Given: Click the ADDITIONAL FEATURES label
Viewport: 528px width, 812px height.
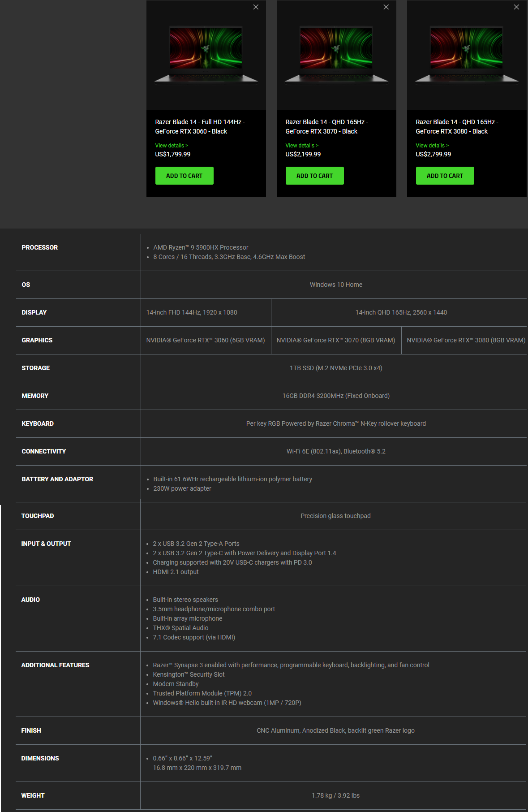Looking at the screenshot, I should 55,665.
